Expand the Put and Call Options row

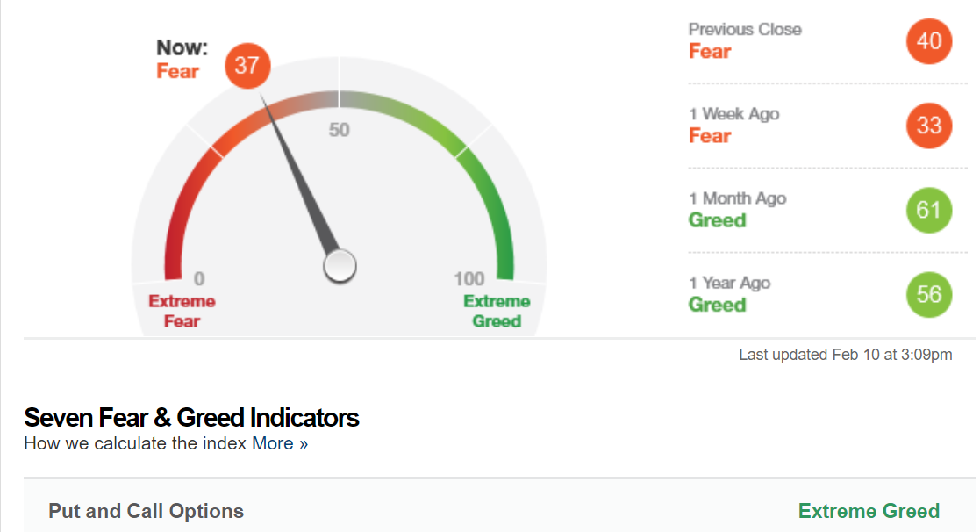499,511
